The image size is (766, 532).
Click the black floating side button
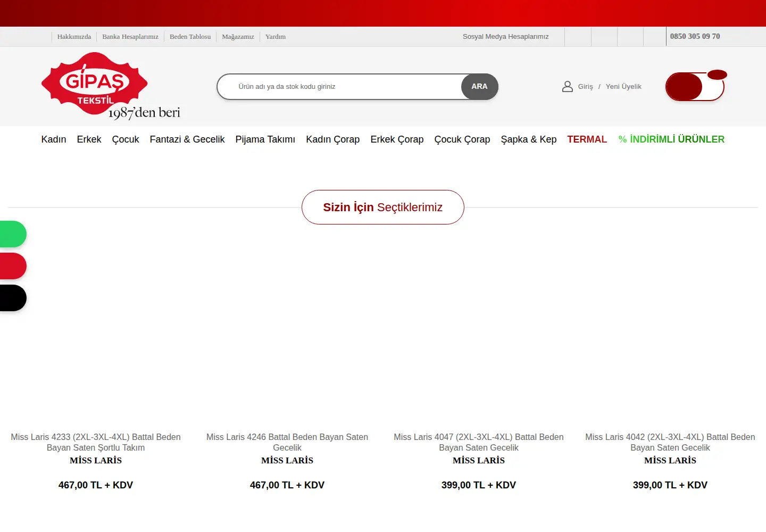[13, 298]
